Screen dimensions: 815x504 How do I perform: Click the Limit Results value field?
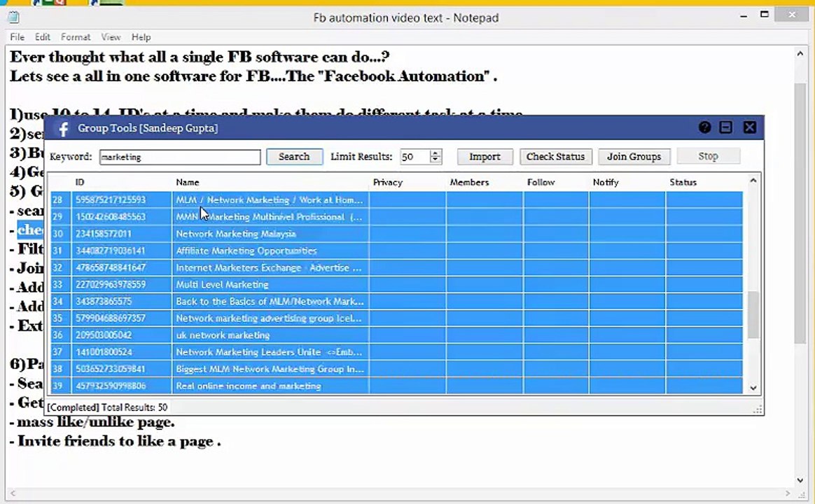click(415, 156)
